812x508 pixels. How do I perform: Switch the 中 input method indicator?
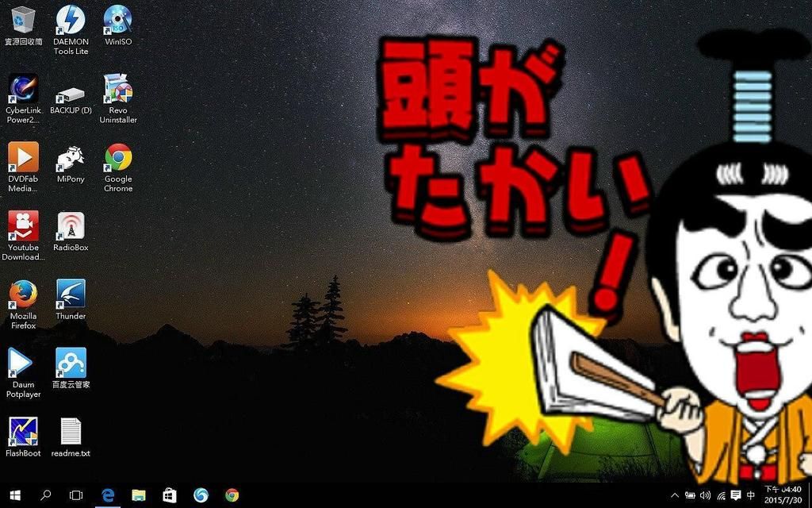click(x=751, y=495)
